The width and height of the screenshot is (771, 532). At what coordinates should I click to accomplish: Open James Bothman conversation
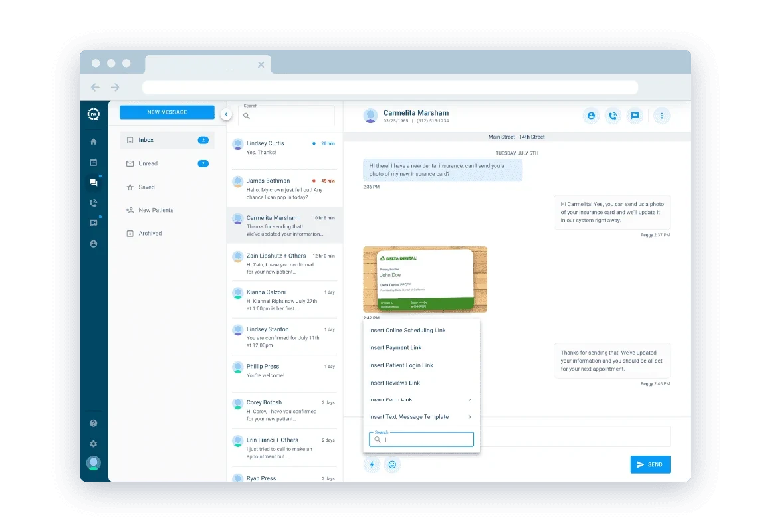point(284,189)
